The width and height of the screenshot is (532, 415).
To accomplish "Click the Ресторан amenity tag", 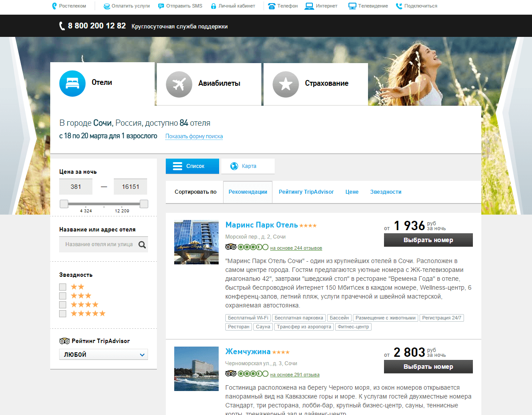I will tap(239, 327).
